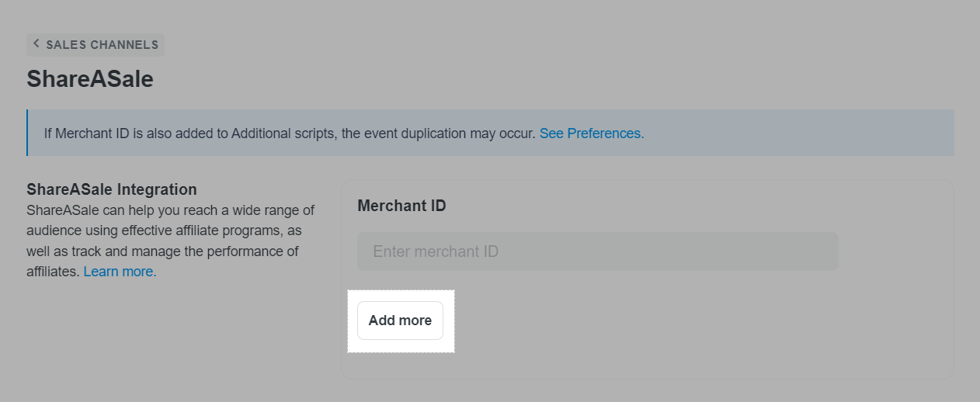Viewport: 980px width, 402px height.
Task: Open the See Preferences link
Action: pyautogui.click(x=592, y=133)
